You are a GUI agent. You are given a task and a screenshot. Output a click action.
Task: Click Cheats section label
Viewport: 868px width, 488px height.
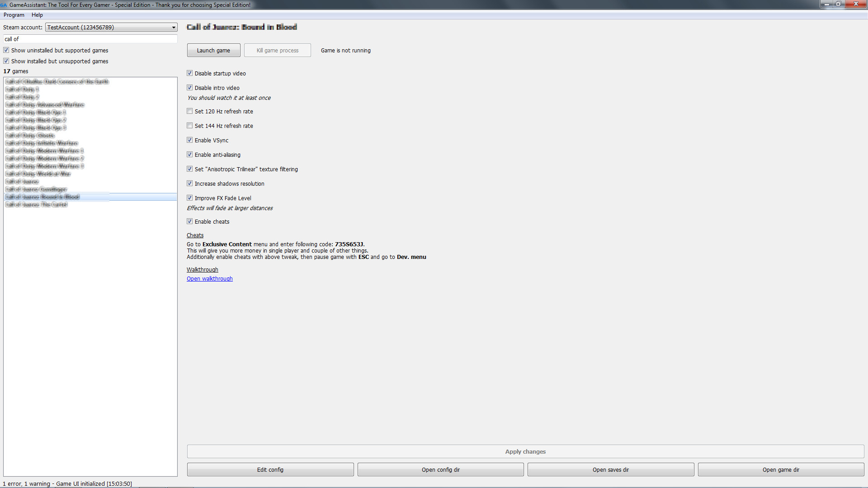pos(195,235)
